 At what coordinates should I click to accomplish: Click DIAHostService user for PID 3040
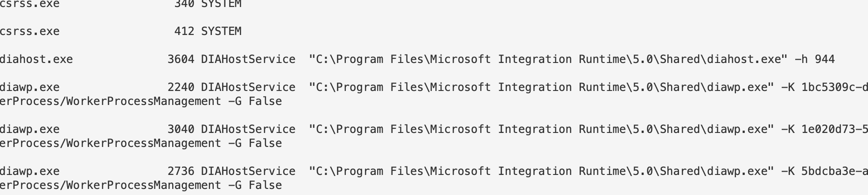click(248, 130)
